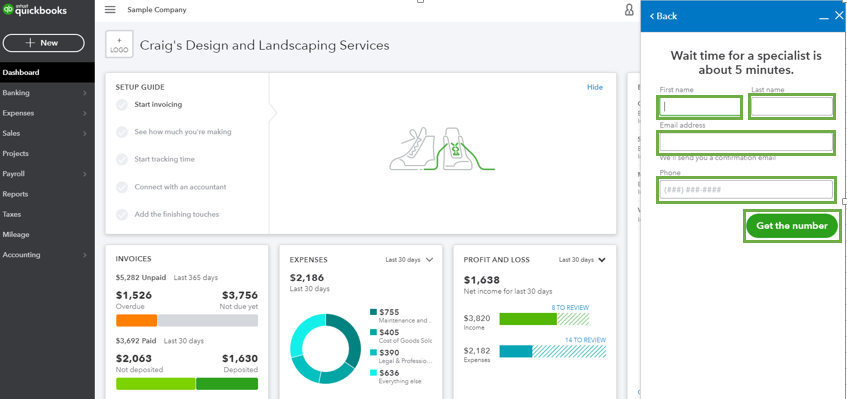Image resolution: width=847 pixels, height=399 pixels.
Task: Open Expenses Last 30 days dropdown
Action: [x=409, y=260]
